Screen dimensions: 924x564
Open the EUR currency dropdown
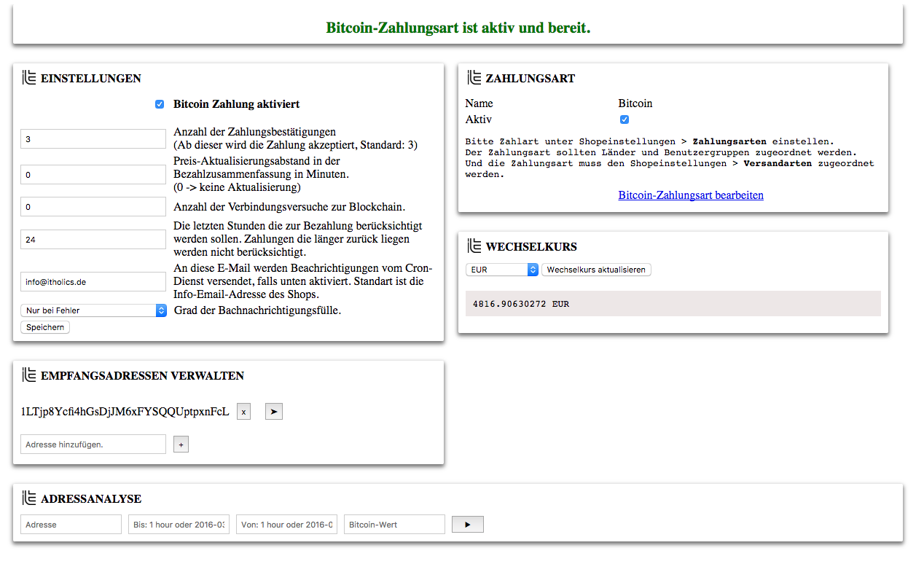(x=501, y=270)
